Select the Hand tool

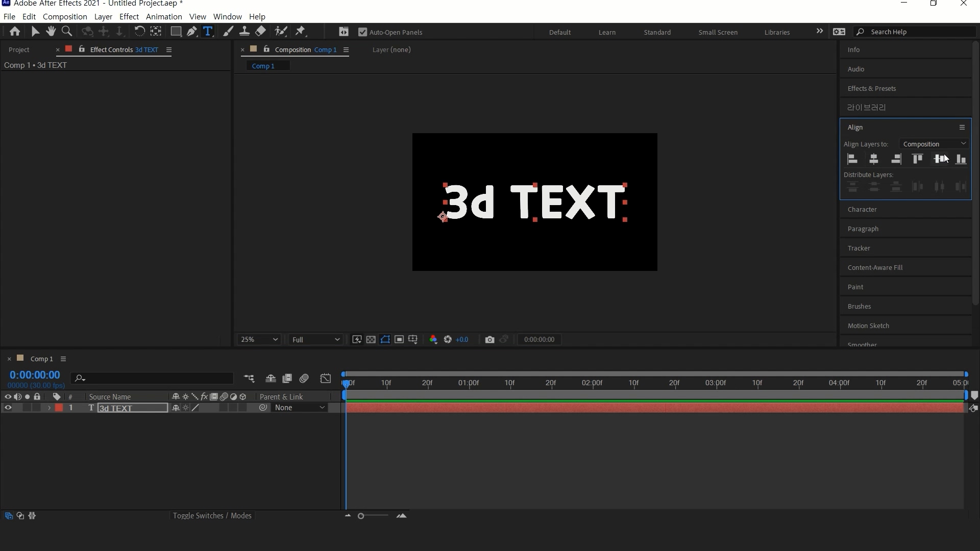(51, 32)
